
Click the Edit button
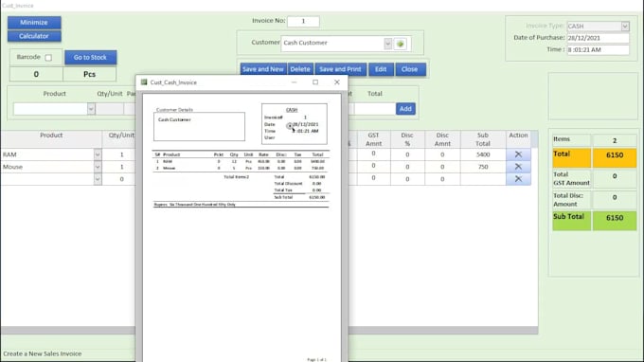tap(381, 69)
